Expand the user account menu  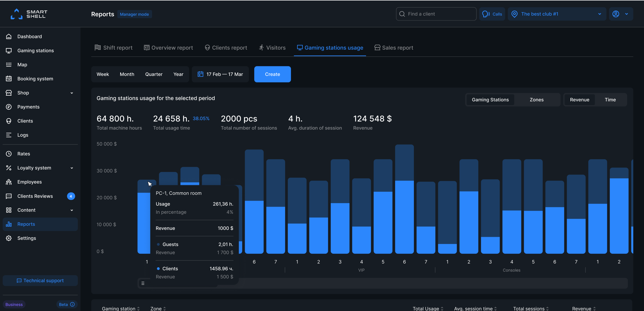click(x=621, y=14)
